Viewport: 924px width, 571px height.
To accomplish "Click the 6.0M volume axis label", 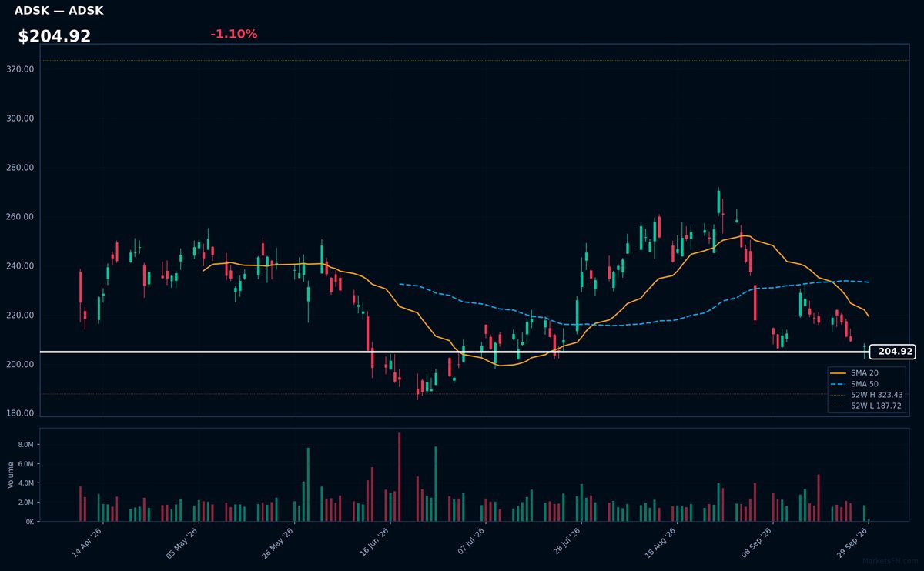I will 25,464.
